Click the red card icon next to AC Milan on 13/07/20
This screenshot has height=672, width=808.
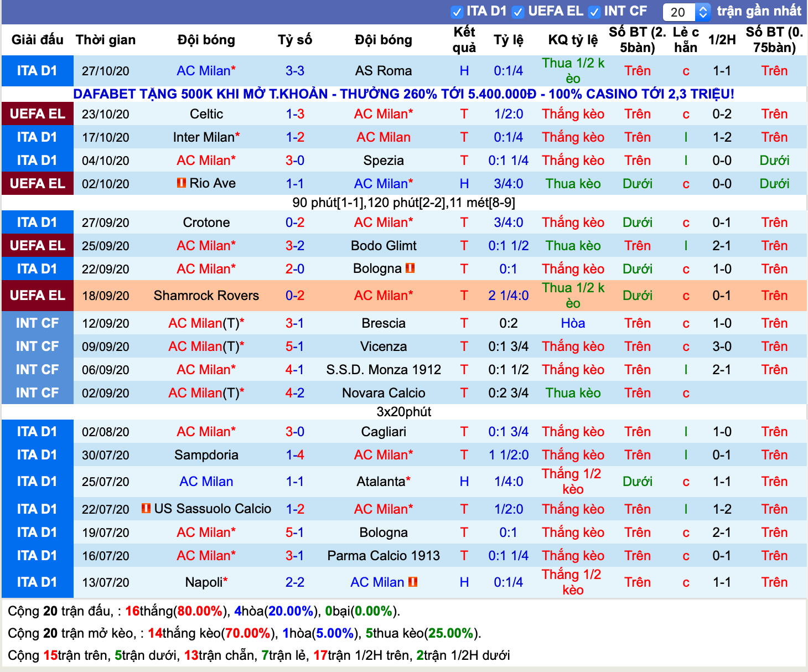(x=413, y=582)
